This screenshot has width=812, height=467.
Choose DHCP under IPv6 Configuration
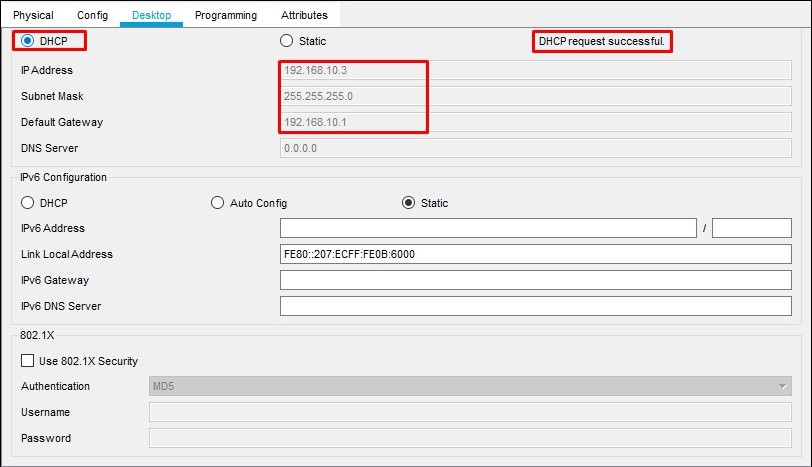pyautogui.click(x=27, y=202)
